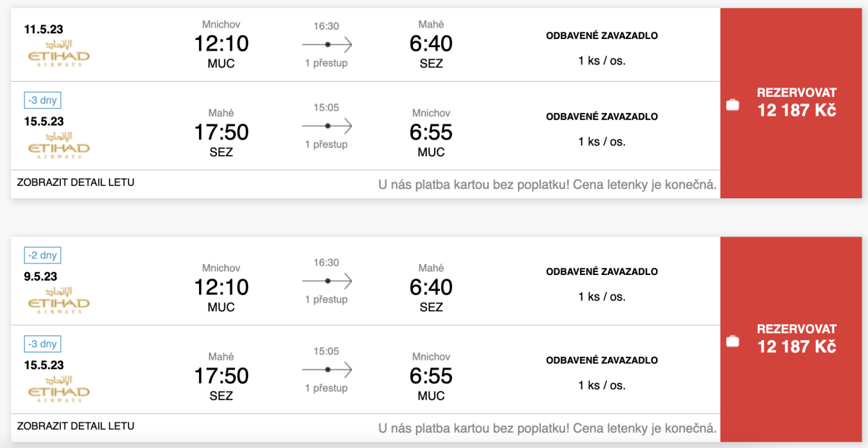This screenshot has width=868, height=448.
Task: Click Odbavené zavazadlo label of 11.5.23 flight
Action: [601, 35]
